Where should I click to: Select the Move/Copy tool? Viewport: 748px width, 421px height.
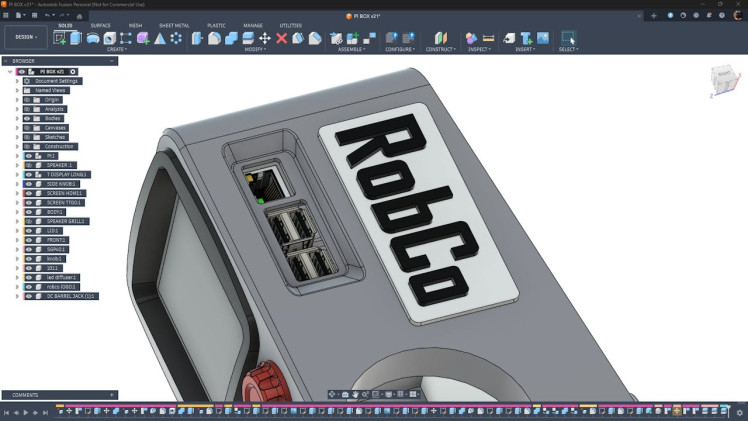[x=265, y=38]
